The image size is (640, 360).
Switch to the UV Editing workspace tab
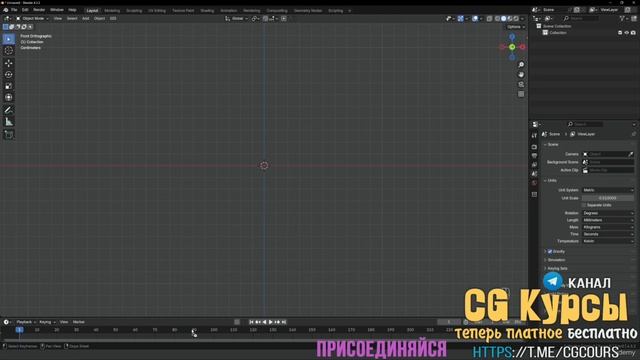[x=157, y=11]
